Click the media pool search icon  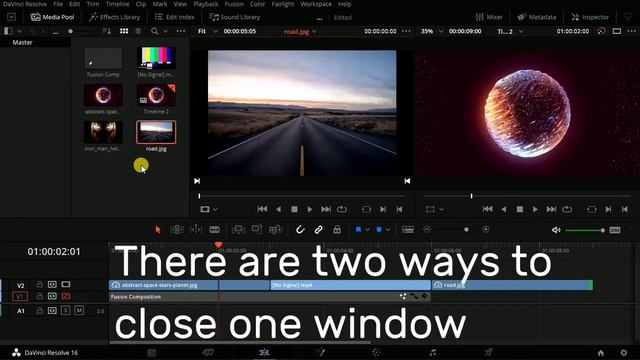pos(154,31)
